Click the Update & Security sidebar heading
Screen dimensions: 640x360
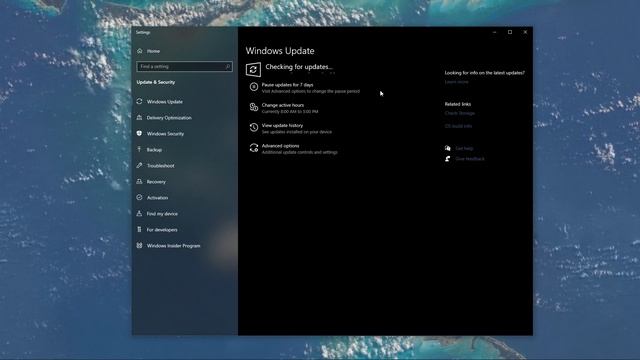(x=156, y=82)
